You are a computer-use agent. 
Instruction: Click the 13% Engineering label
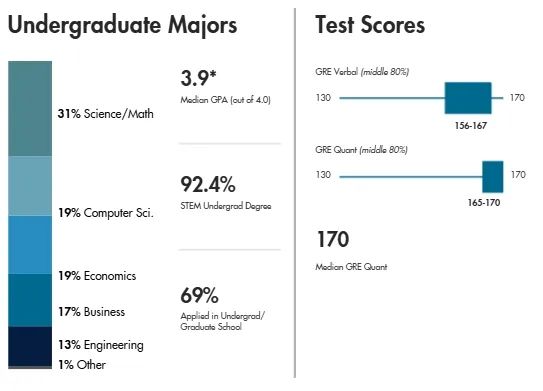[x=101, y=345]
